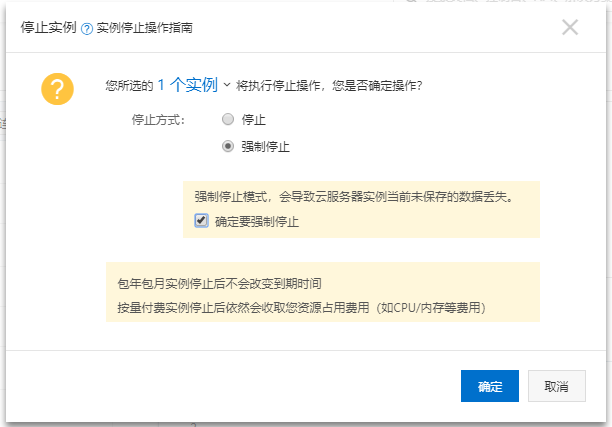
Task: Click the 强制停止 option label text
Action: [265, 147]
